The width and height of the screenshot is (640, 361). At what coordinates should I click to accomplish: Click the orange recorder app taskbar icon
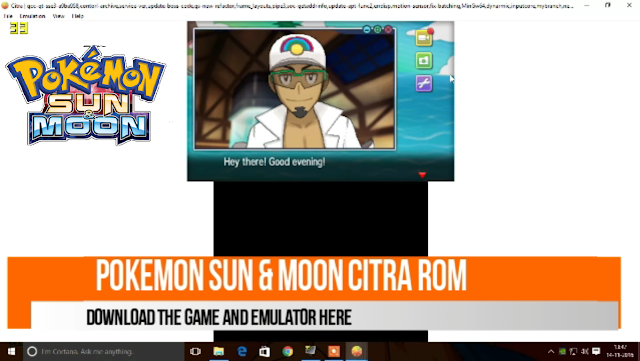click(x=333, y=351)
